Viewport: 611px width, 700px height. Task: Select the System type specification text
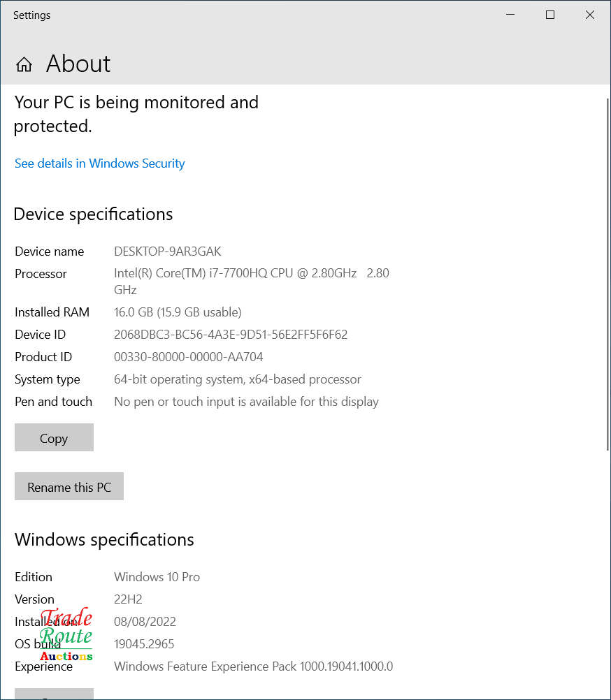(238, 379)
